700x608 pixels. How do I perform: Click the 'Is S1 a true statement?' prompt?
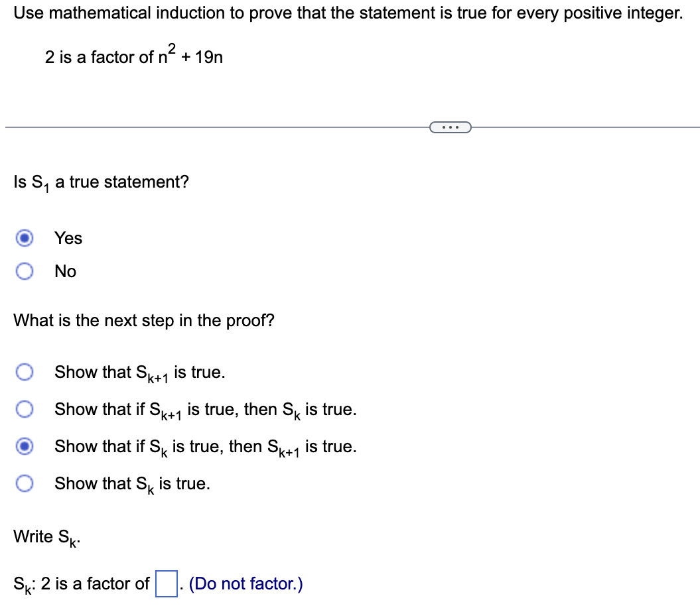coord(101,181)
